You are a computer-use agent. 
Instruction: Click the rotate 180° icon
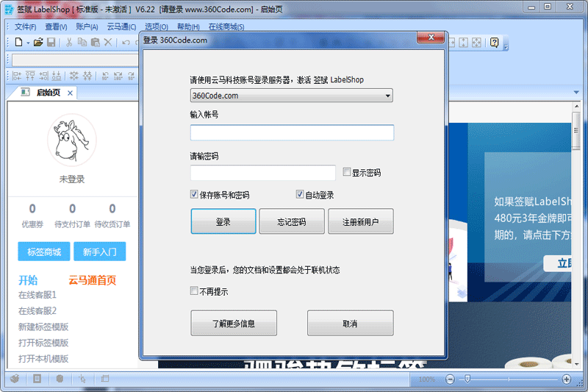pos(118,76)
